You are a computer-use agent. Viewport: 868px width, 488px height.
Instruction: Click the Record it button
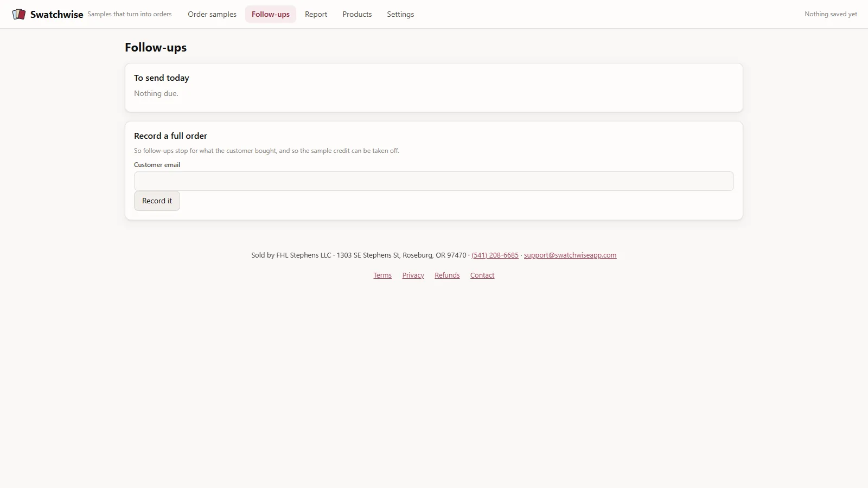tap(157, 201)
